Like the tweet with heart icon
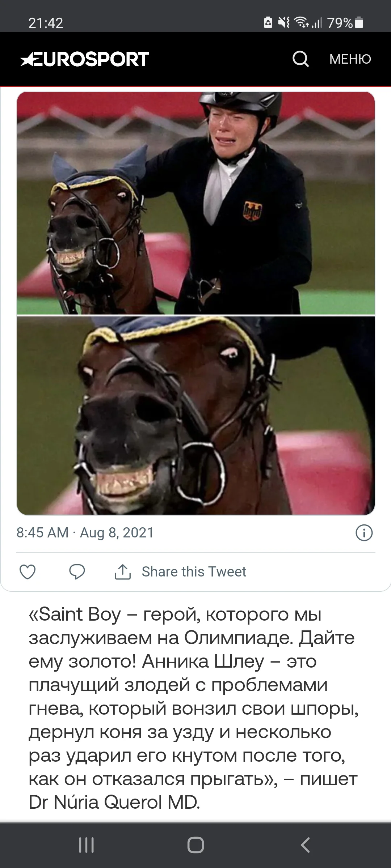Screen dimensions: 391x868 [28, 572]
